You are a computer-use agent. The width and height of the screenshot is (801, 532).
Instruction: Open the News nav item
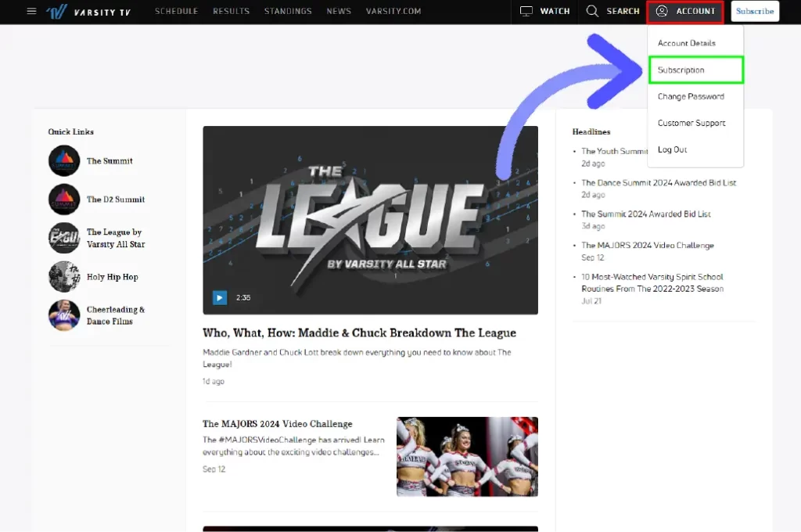[x=339, y=11]
